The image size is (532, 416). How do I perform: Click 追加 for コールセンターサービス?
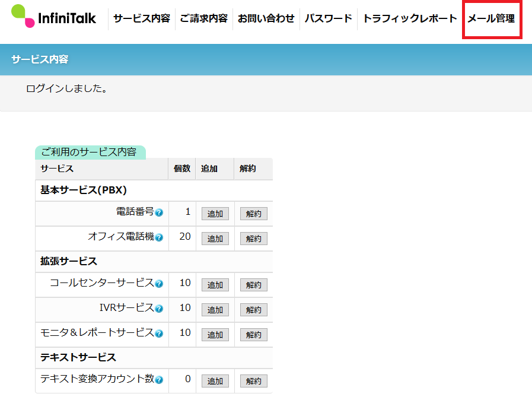click(215, 285)
